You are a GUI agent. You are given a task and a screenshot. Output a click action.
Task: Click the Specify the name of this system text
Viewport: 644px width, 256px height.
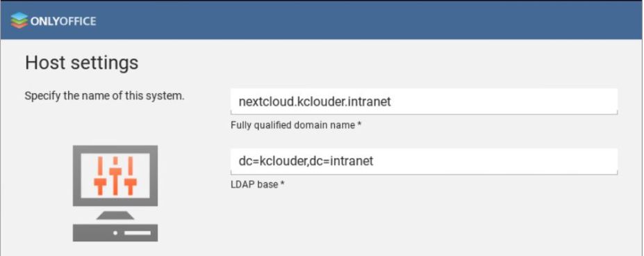coord(104,97)
